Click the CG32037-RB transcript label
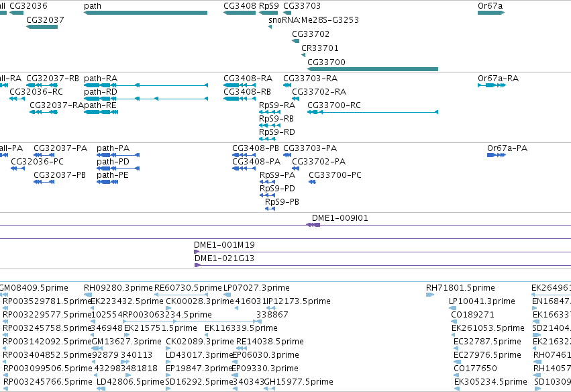 tap(52, 79)
